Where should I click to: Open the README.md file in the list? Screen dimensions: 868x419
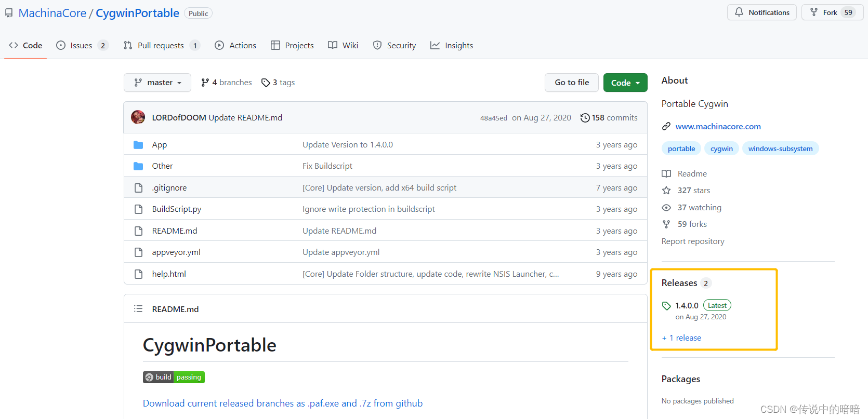pyautogui.click(x=175, y=231)
